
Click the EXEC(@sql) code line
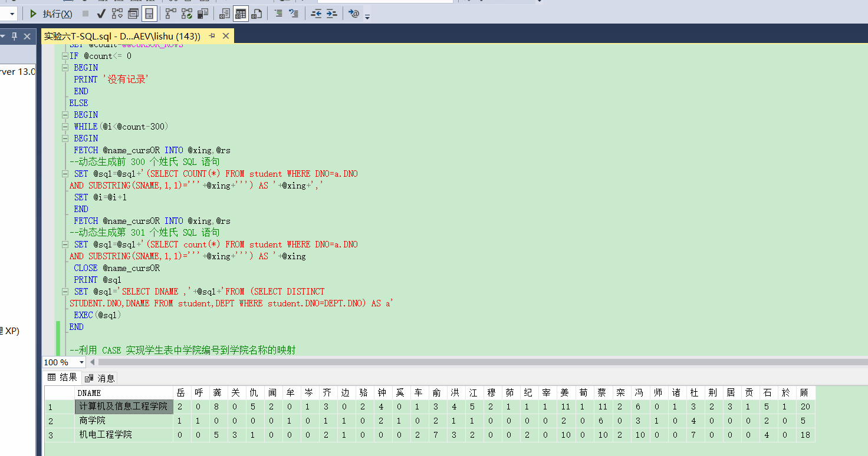[x=97, y=315]
